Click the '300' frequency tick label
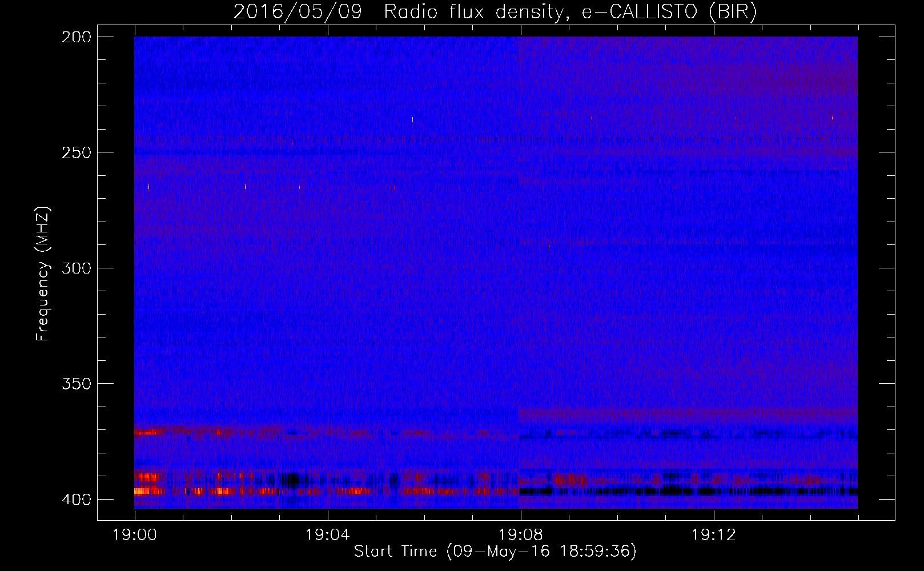The width and height of the screenshot is (924, 571). click(77, 268)
